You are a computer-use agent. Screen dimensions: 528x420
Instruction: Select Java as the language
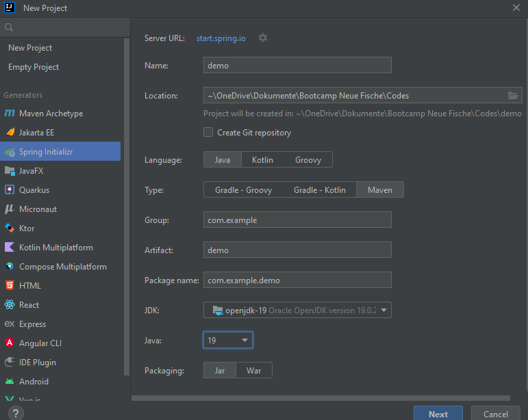[223, 160]
